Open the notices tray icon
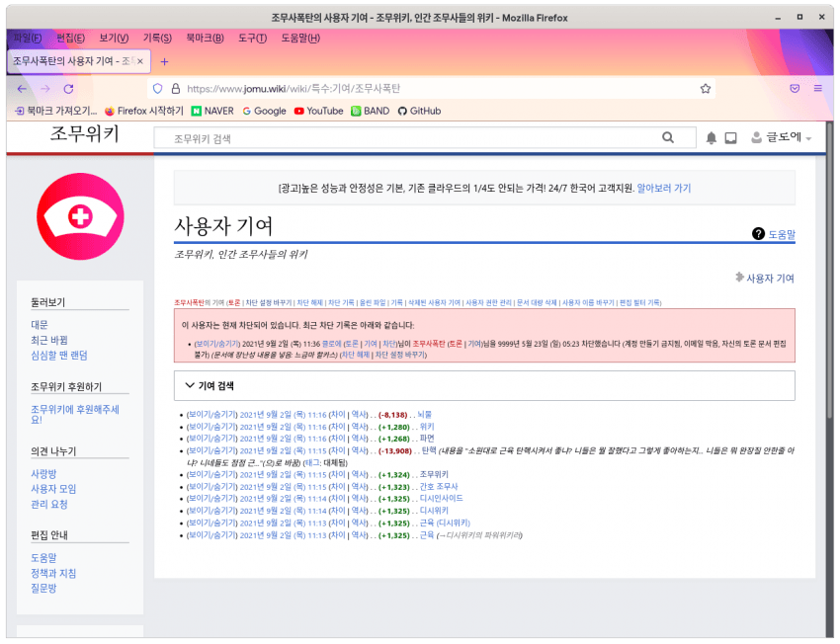Image resolution: width=840 pixels, height=644 pixels. click(731, 138)
